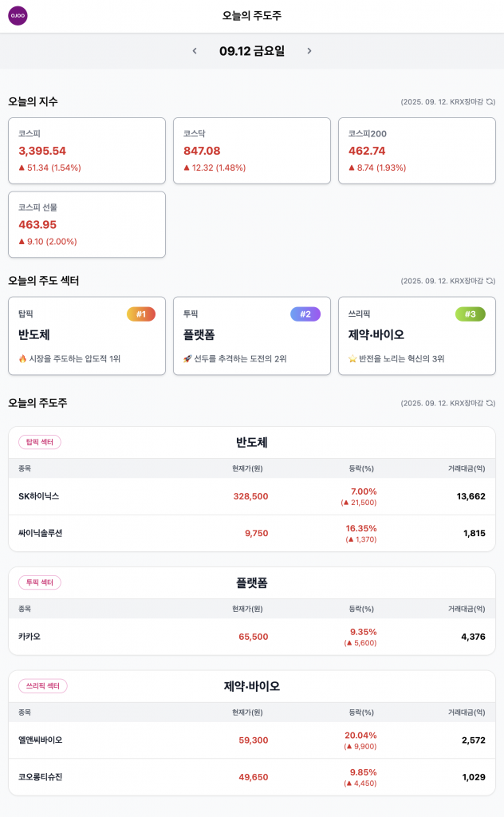Go to the next date arrow
The width and height of the screenshot is (504, 817).
[x=309, y=51]
